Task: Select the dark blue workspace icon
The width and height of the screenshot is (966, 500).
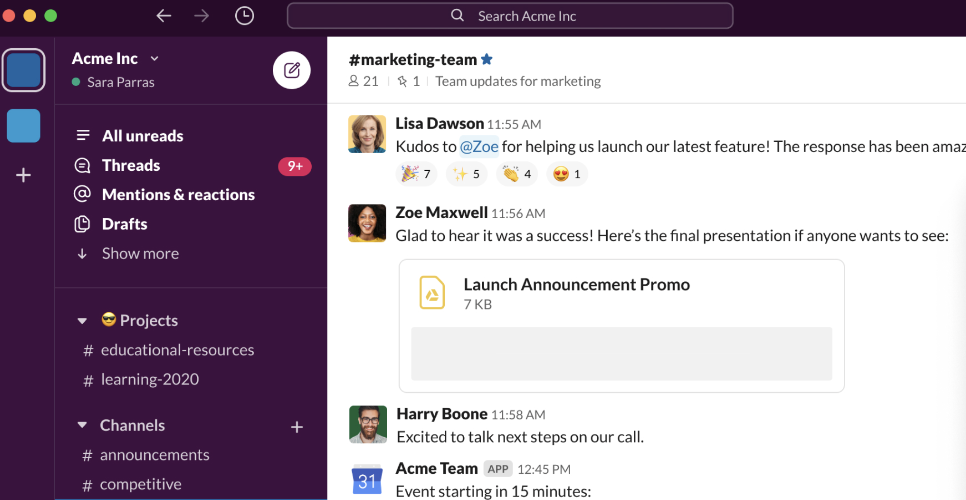Action: (23, 70)
